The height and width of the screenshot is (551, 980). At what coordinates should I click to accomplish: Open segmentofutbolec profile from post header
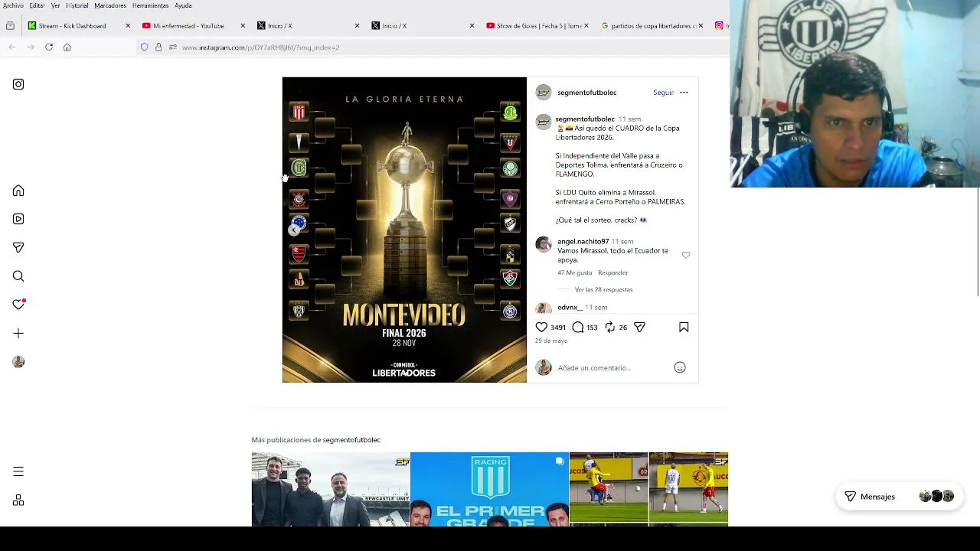coord(586,93)
